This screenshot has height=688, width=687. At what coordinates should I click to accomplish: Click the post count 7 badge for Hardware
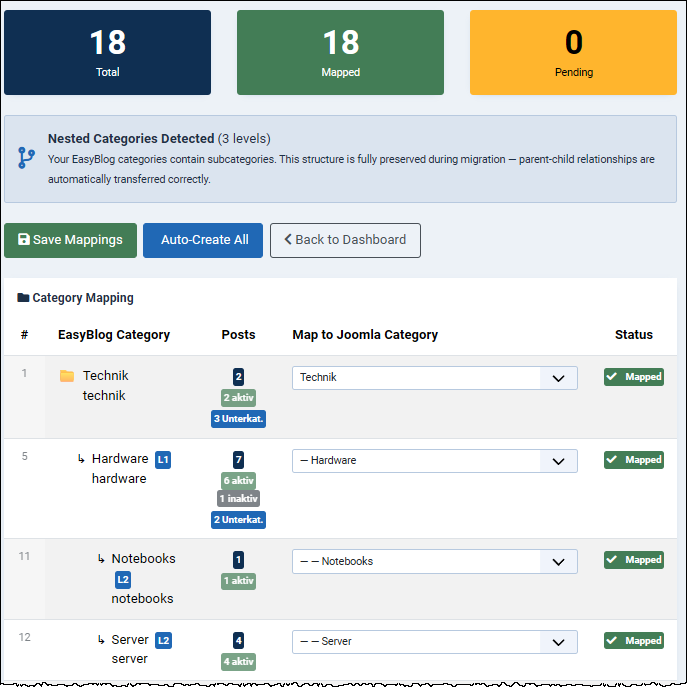click(238, 460)
